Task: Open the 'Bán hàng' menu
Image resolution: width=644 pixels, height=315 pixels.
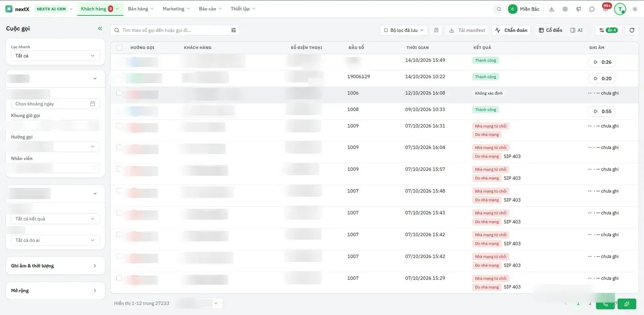Action: click(x=141, y=9)
